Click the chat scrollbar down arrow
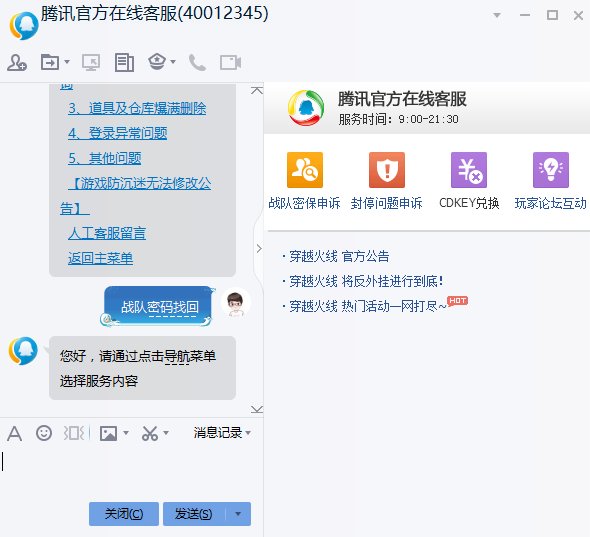Image resolution: width=590 pixels, height=537 pixels. click(x=257, y=409)
